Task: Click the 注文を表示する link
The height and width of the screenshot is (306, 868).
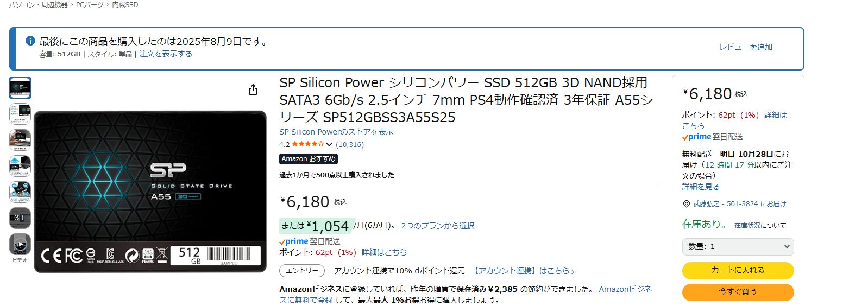Action: 166,54
